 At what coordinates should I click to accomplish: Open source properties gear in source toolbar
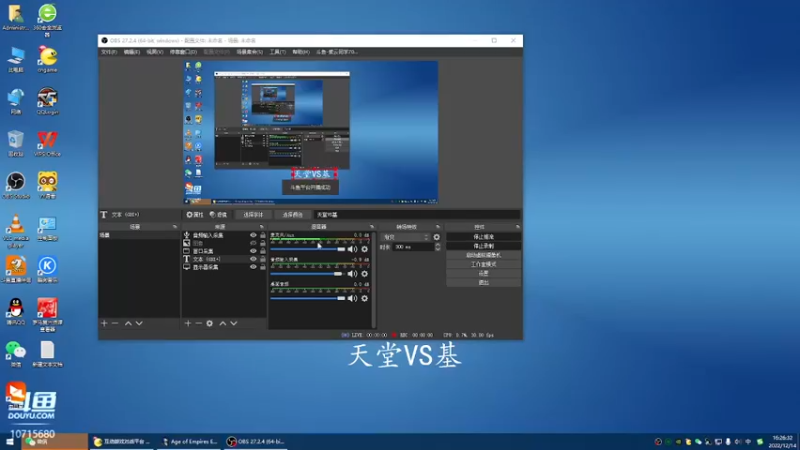(x=195, y=215)
